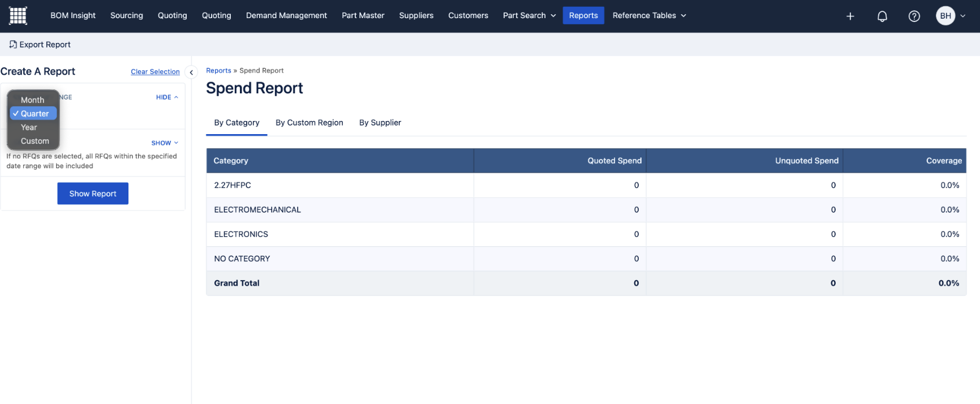The width and height of the screenshot is (980, 404).
Task: Switch to the By Supplier tab
Action: [x=380, y=123]
